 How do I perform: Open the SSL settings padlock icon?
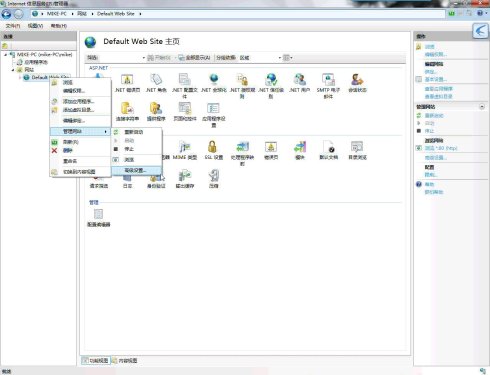tap(213, 150)
